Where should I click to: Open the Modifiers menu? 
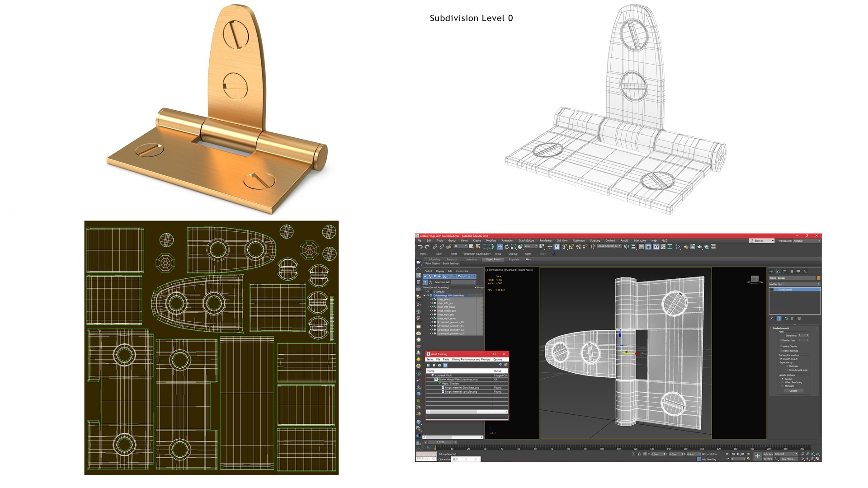[x=491, y=240]
